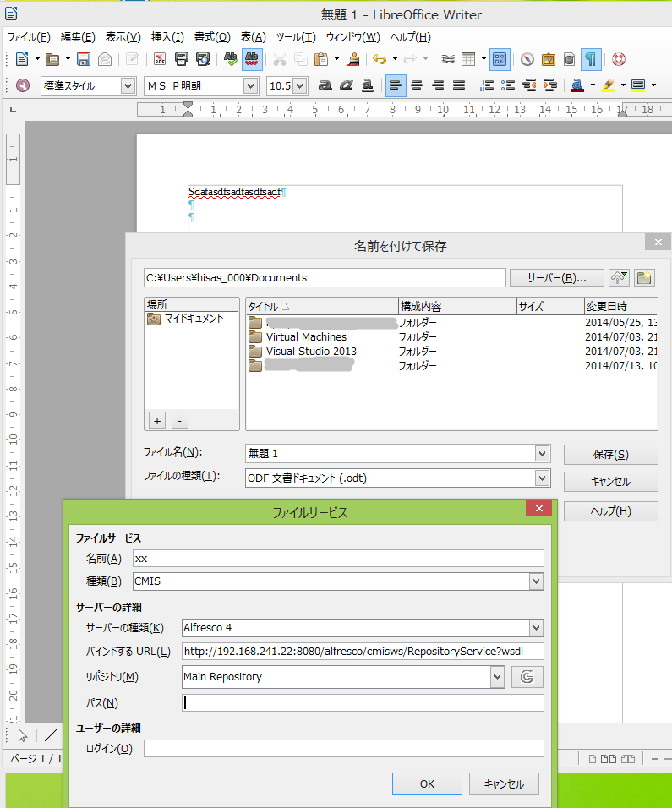Click the Undo arrow icon

point(380,59)
